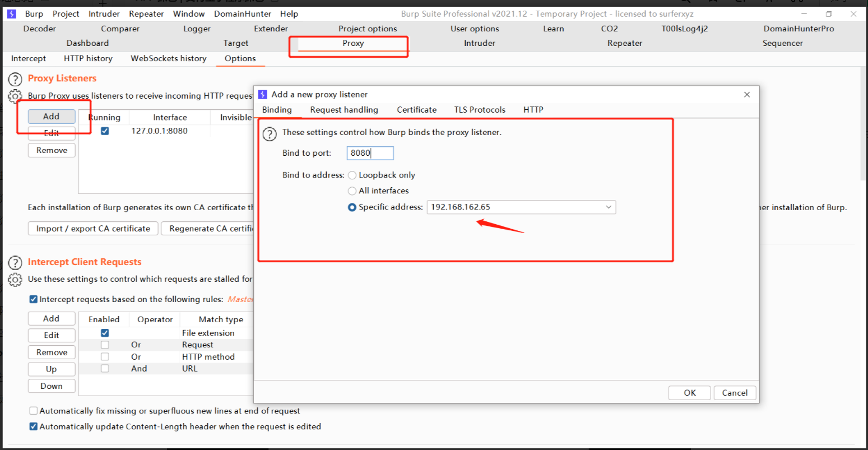Open the Specific address dropdown list
The height and width of the screenshot is (450, 868).
609,207
